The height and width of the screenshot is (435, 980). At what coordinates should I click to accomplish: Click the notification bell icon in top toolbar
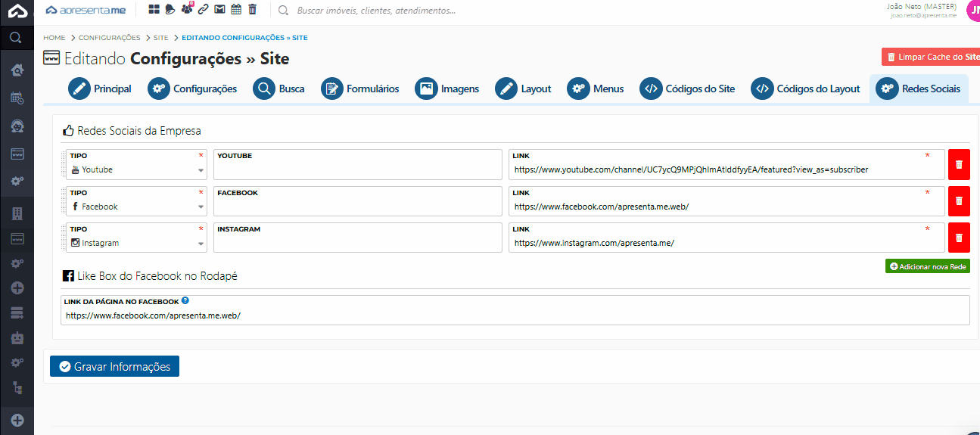point(170,10)
